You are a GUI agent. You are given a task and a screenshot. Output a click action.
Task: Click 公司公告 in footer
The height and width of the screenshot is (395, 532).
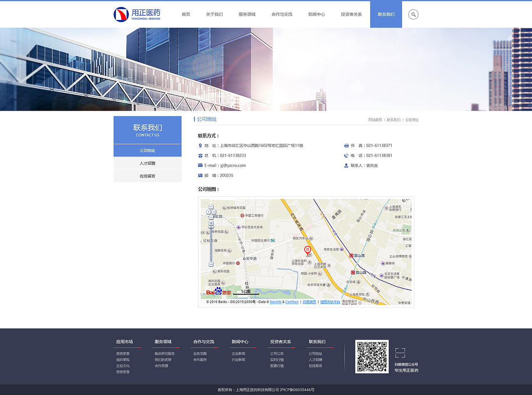click(277, 354)
